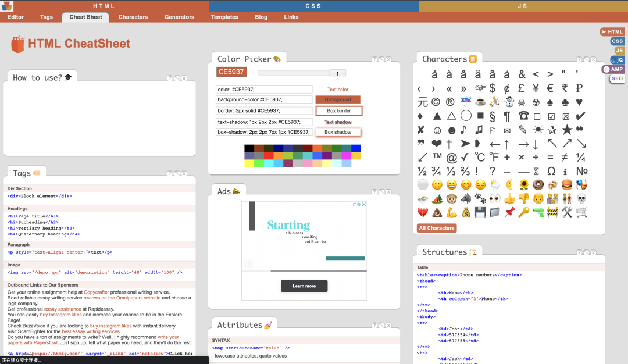Click the HTML CheatSheet logo icon
The width and height of the screenshot is (628, 364).
coord(18,44)
